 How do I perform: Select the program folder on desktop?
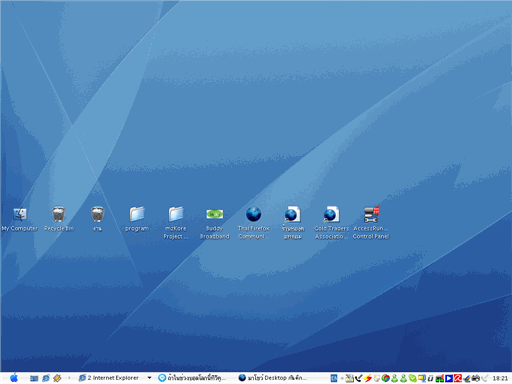click(x=137, y=219)
